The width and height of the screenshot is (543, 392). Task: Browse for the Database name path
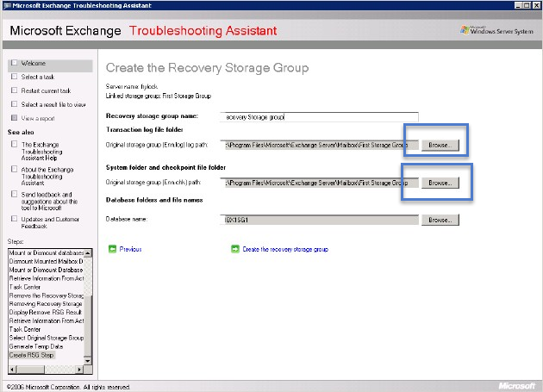(x=440, y=220)
